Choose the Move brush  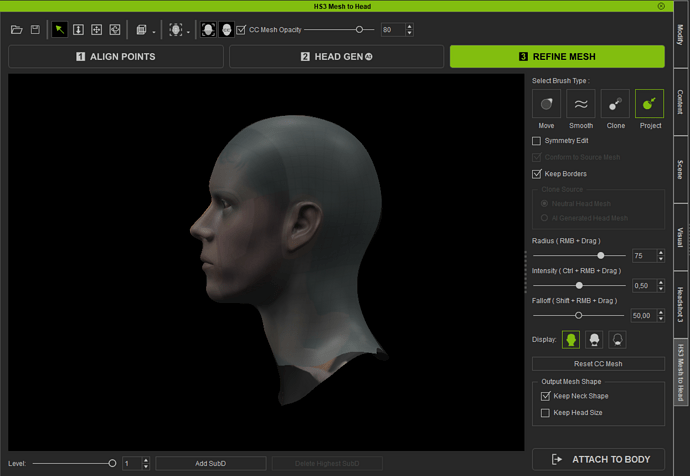tap(546, 104)
